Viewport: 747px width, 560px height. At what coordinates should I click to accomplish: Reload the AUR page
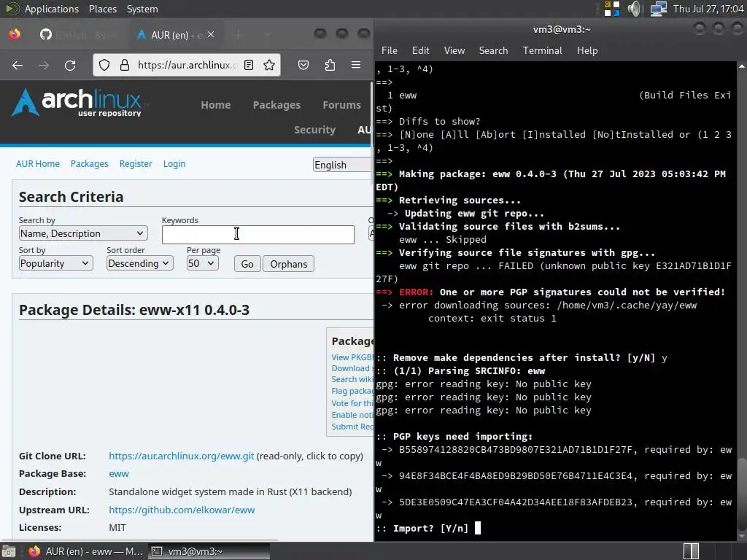[x=70, y=65]
